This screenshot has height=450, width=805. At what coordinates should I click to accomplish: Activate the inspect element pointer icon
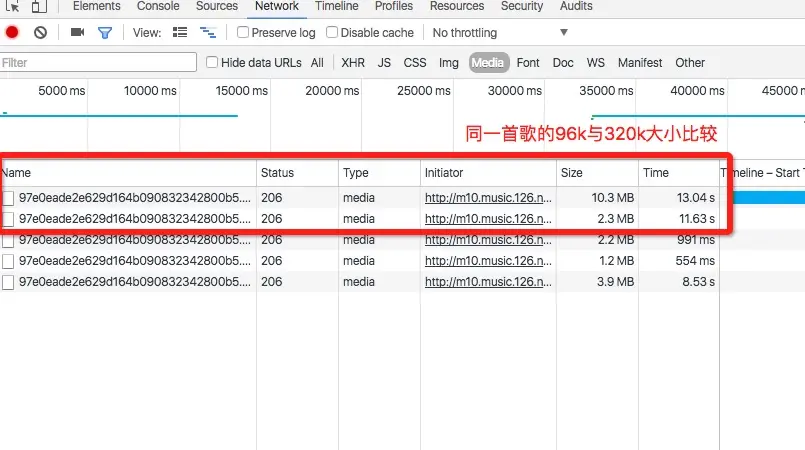(x=12, y=6)
